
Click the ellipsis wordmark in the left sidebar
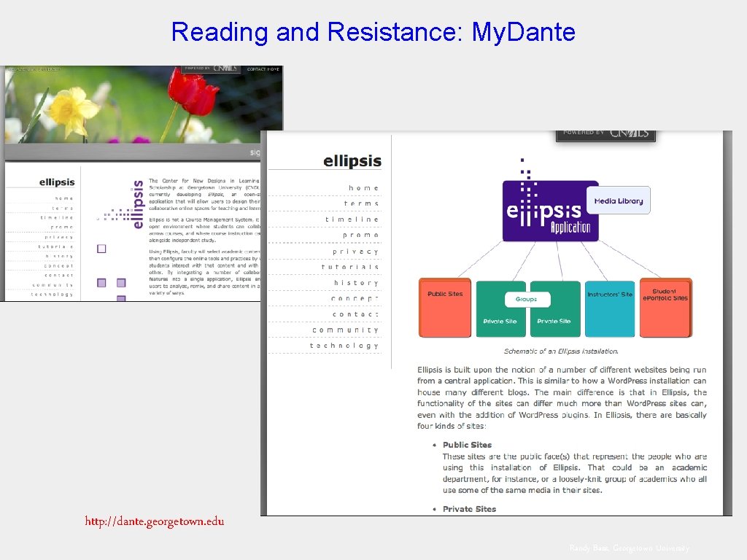[352, 161]
